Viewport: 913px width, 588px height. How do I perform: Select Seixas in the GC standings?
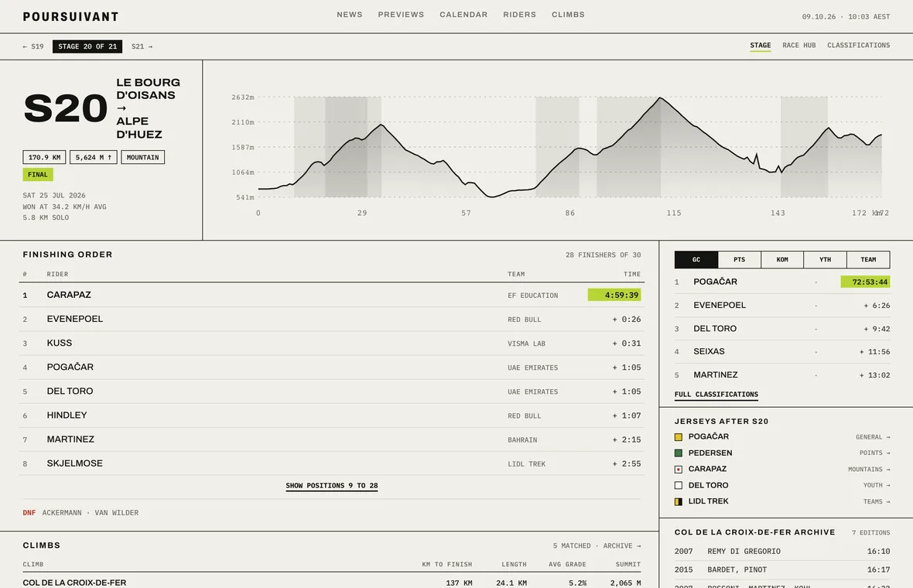point(782,351)
